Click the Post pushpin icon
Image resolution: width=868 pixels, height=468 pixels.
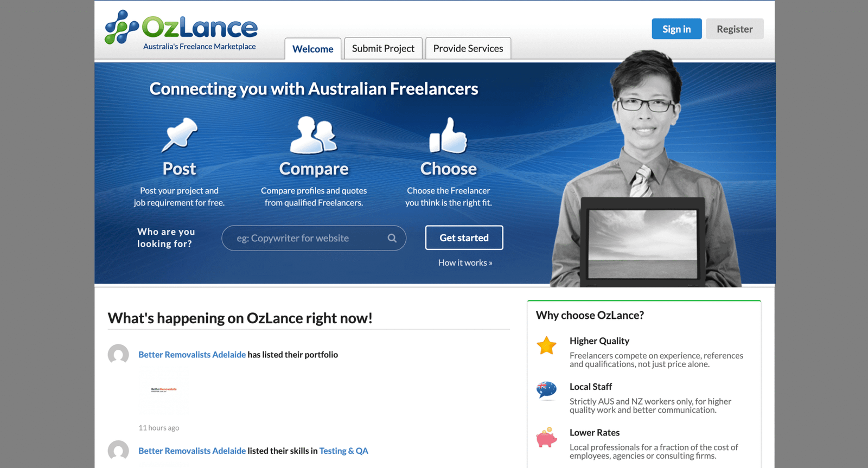pos(180,134)
